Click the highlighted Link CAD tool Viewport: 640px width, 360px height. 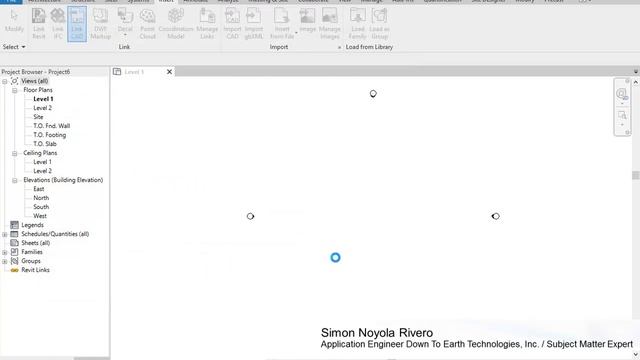[x=77, y=24]
